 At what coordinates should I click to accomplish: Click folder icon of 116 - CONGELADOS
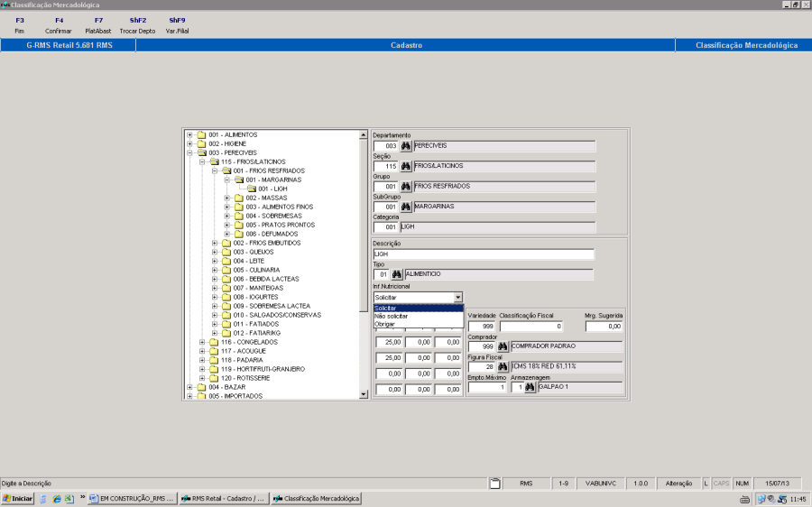pyautogui.click(x=214, y=342)
